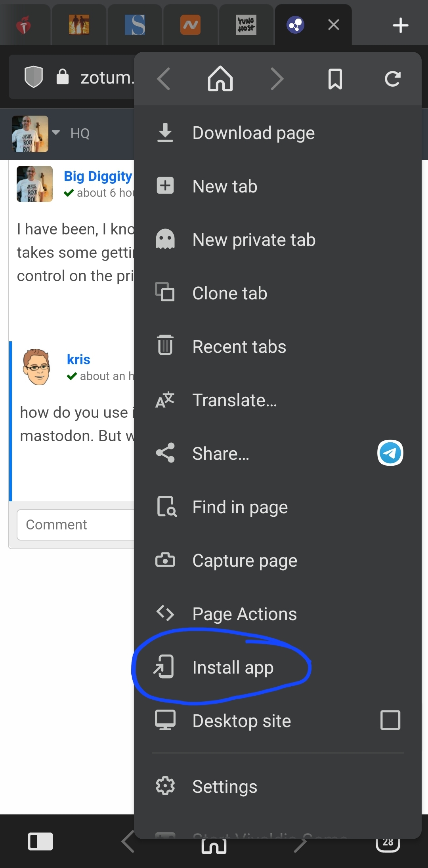Choose New private tab
Image resolution: width=428 pixels, height=868 pixels.
(x=254, y=240)
